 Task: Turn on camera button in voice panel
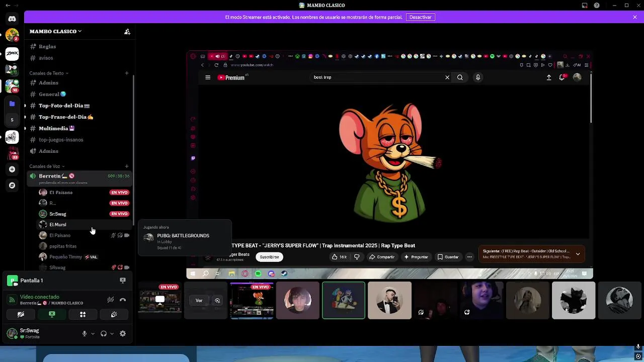click(21, 314)
